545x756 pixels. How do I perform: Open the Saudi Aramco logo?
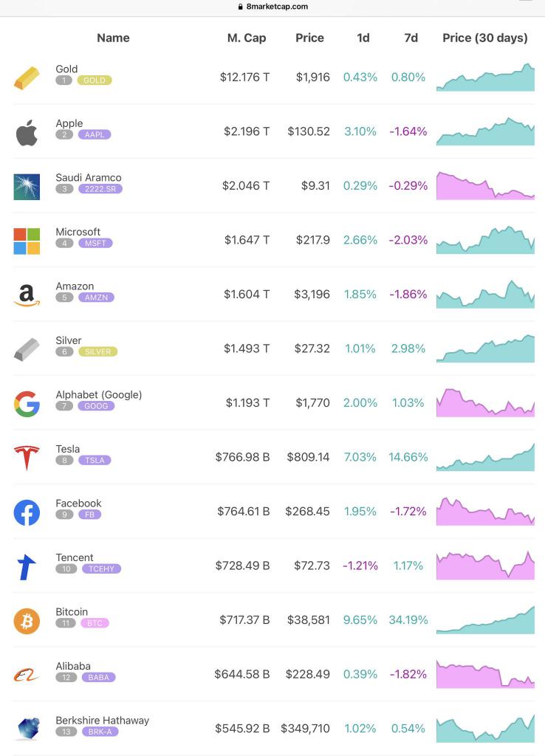point(27,187)
